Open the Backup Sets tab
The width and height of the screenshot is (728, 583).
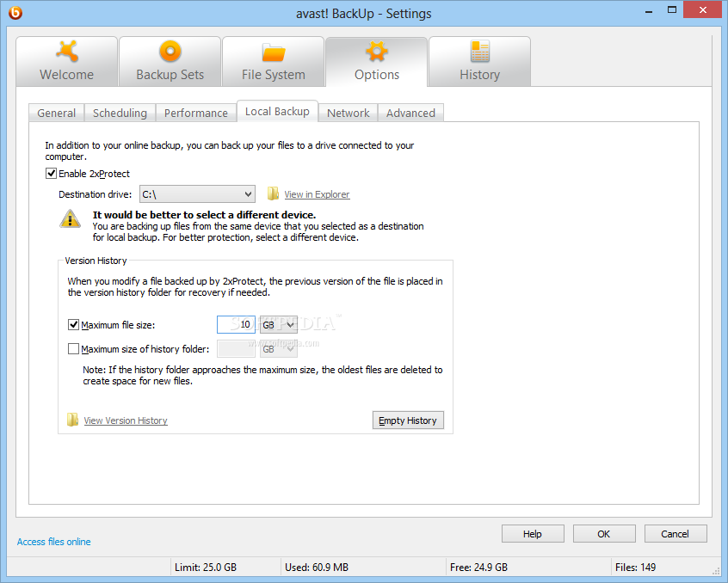coord(170,61)
